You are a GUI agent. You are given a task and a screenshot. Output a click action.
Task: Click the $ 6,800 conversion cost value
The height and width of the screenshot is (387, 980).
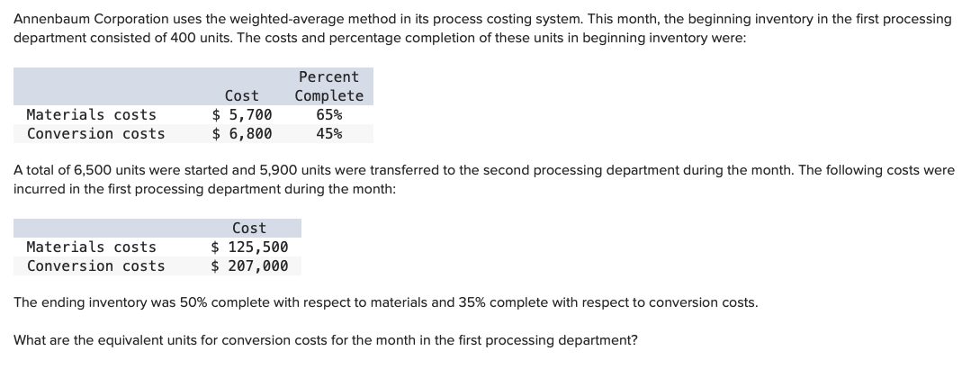242,133
